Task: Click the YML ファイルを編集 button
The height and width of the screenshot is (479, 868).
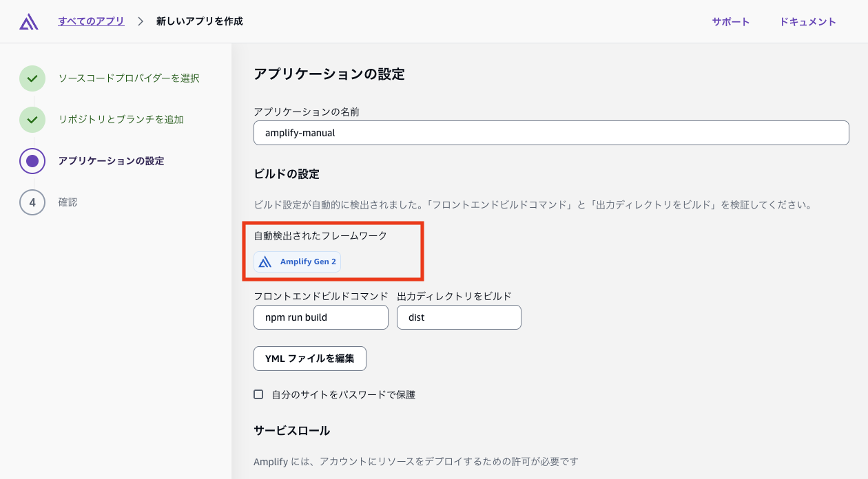Action: (x=310, y=359)
